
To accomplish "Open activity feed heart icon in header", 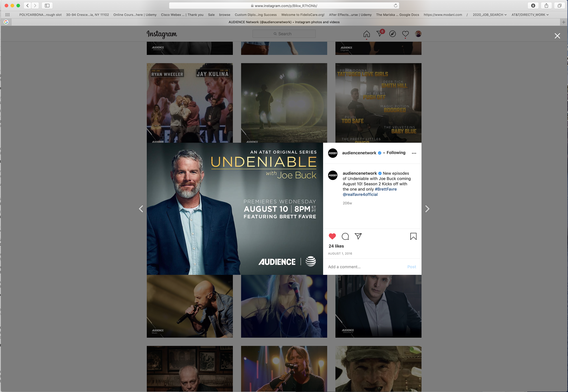I will (405, 34).
